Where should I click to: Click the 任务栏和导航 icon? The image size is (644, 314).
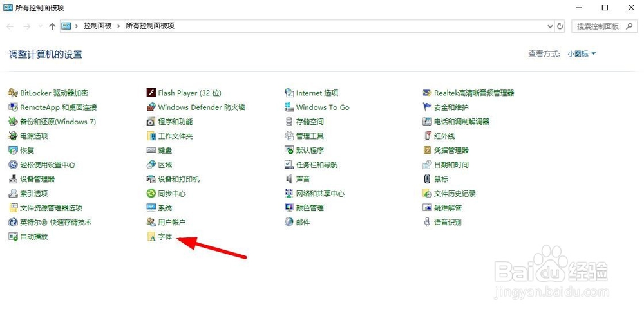(x=289, y=165)
